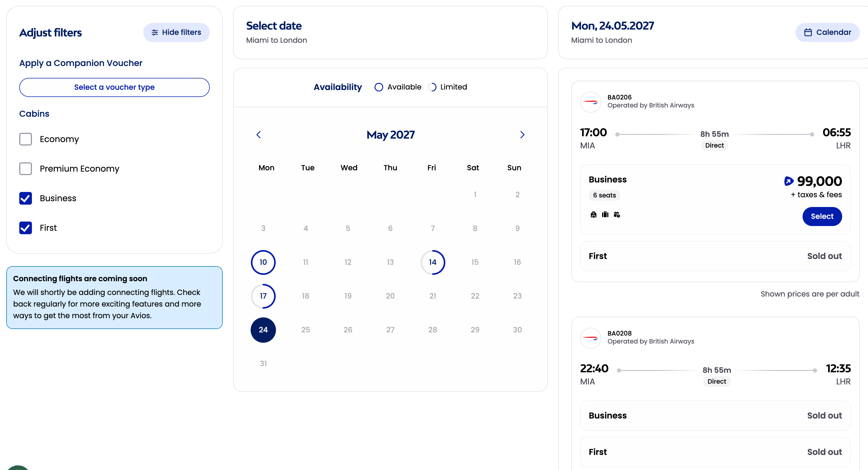Viewport: 868px width, 470px height.
Task: Click the seat selection icon for BA0206 Business
Action: (x=617, y=214)
